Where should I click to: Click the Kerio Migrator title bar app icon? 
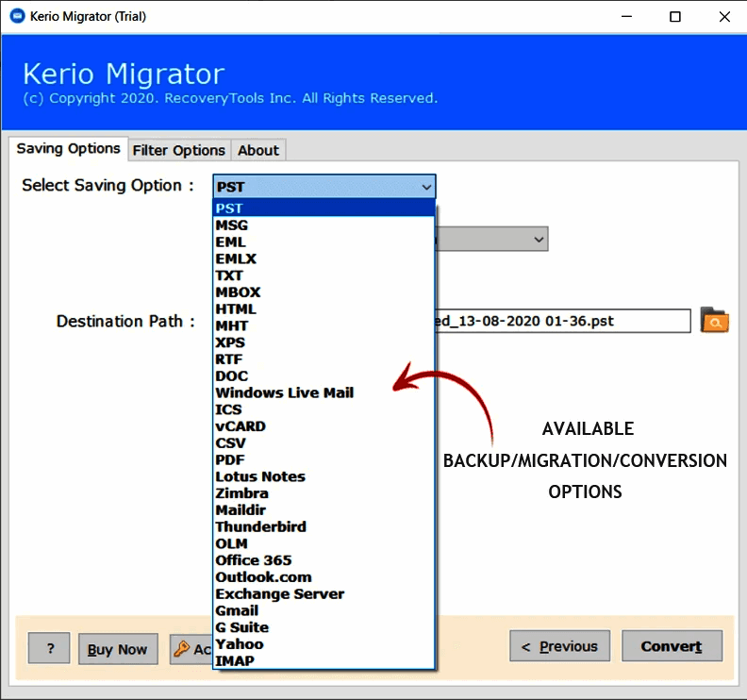click(17, 16)
